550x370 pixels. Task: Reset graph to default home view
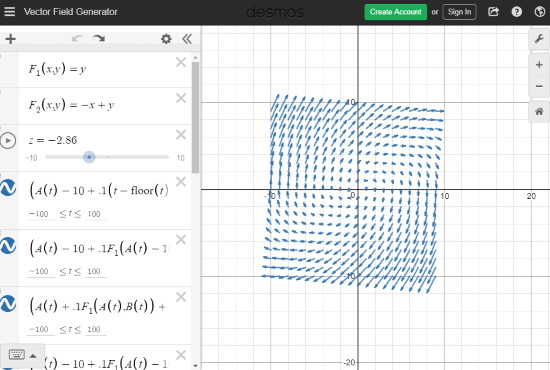539,112
